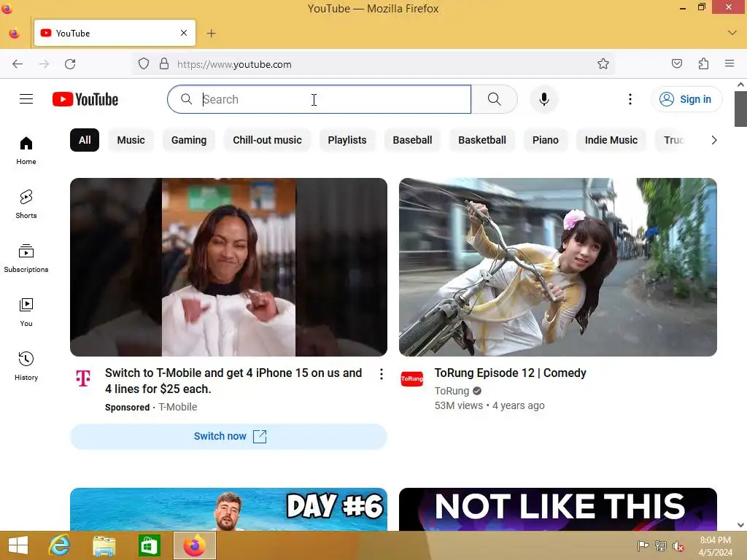Open the ToRung channel name link
The width and height of the screenshot is (747, 560).
click(452, 391)
